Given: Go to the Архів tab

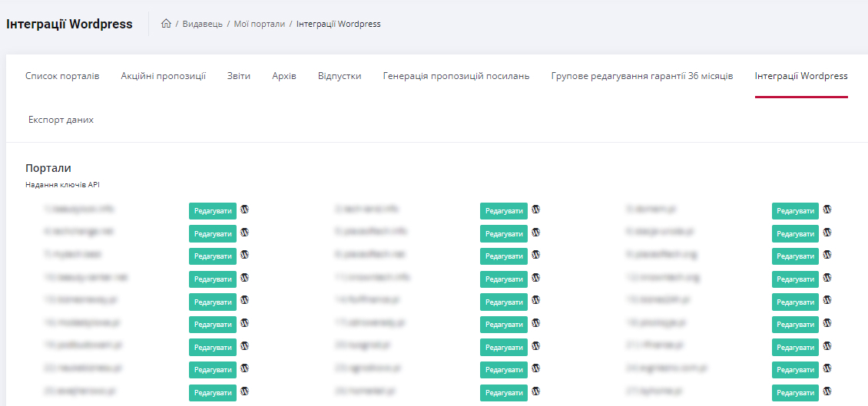Looking at the screenshot, I should [284, 76].
